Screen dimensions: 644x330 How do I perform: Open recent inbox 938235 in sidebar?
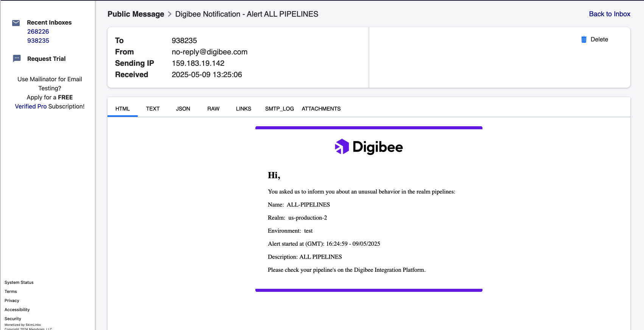38,41
